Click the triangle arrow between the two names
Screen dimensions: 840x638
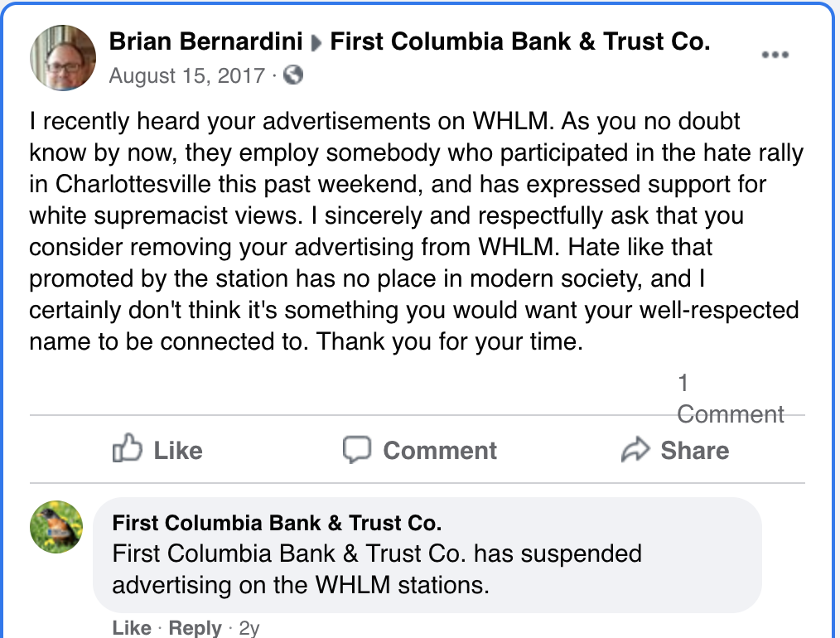coord(316,43)
